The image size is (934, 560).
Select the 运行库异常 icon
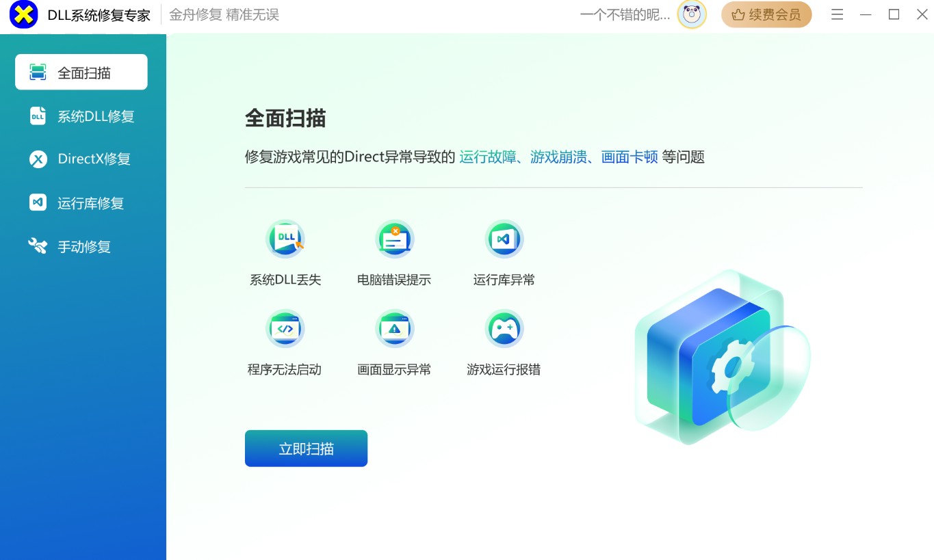click(504, 239)
